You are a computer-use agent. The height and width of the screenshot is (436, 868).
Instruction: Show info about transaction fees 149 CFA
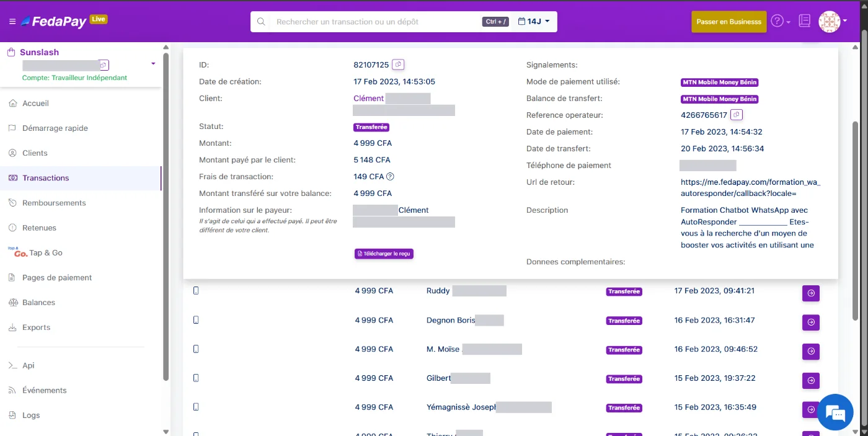(391, 177)
